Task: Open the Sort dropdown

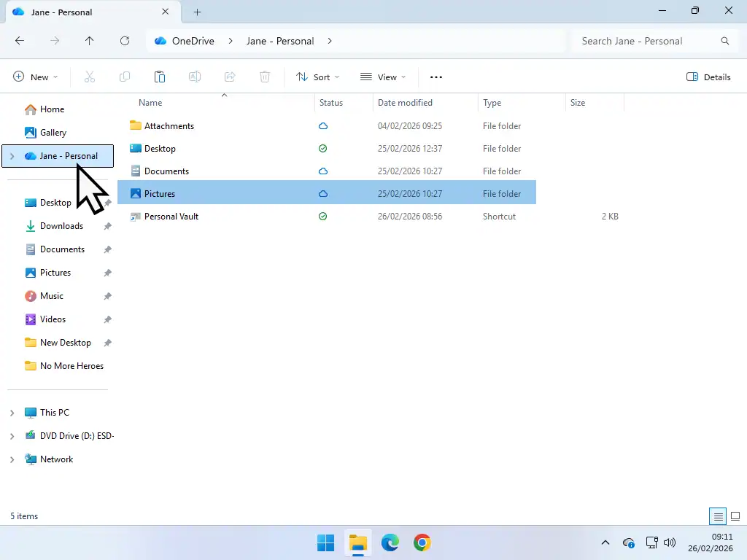Action: pyautogui.click(x=317, y=77)
